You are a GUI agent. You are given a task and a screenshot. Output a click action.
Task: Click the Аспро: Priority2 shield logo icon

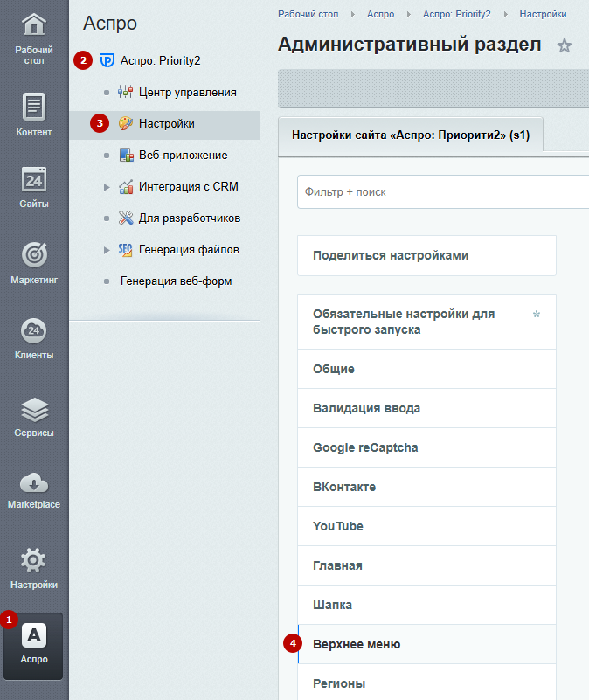point(107,60)
